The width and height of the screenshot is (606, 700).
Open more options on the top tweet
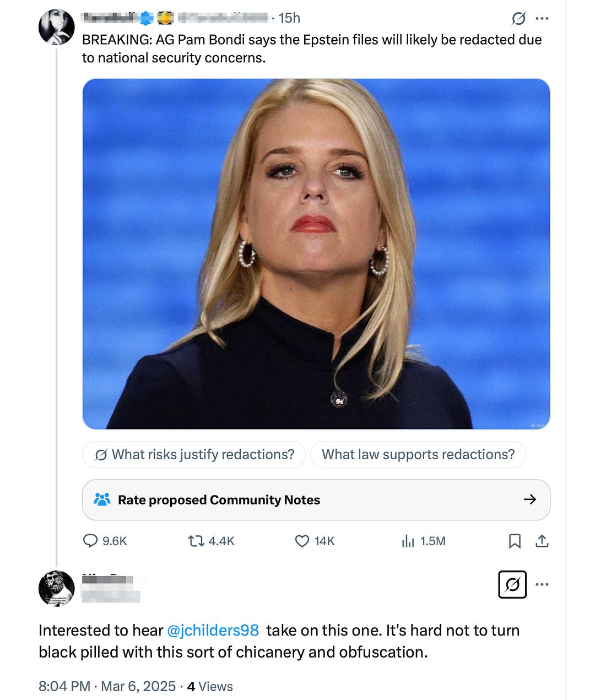pyautogui.click(x=542, y=18)
